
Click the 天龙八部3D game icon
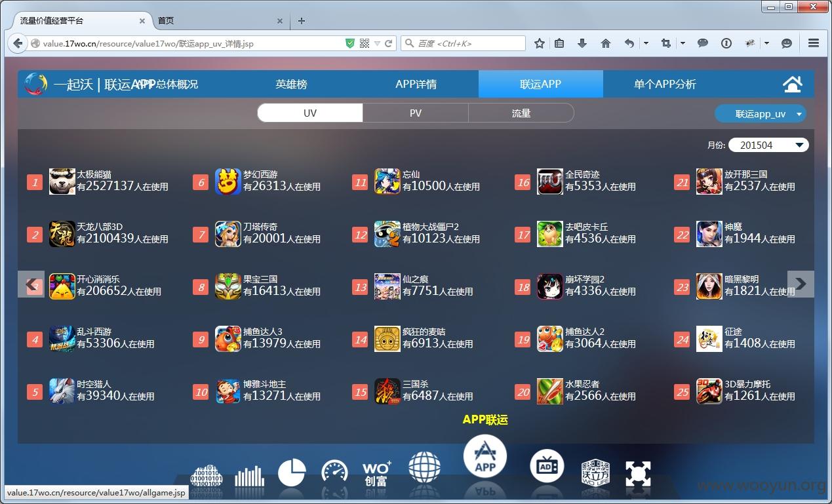[x=62, y=234]
